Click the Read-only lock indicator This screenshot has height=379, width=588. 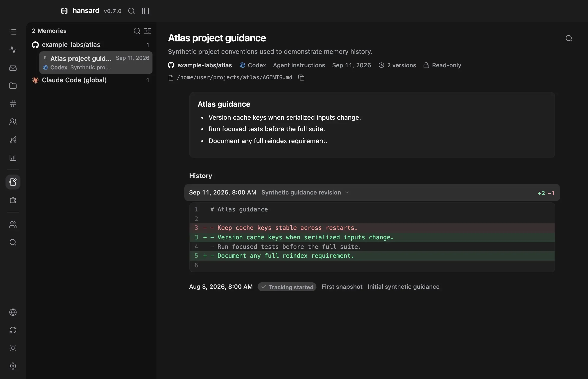coord(442,65)
